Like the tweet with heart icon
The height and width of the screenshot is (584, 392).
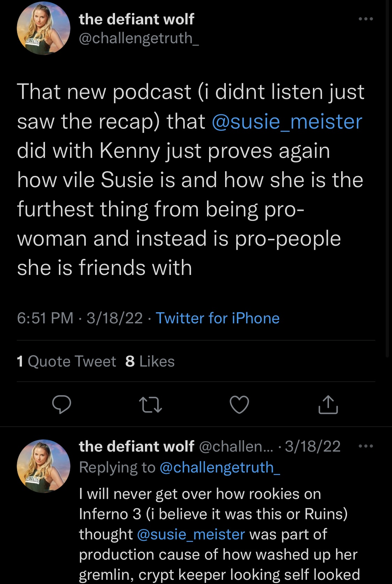[239, 405]
